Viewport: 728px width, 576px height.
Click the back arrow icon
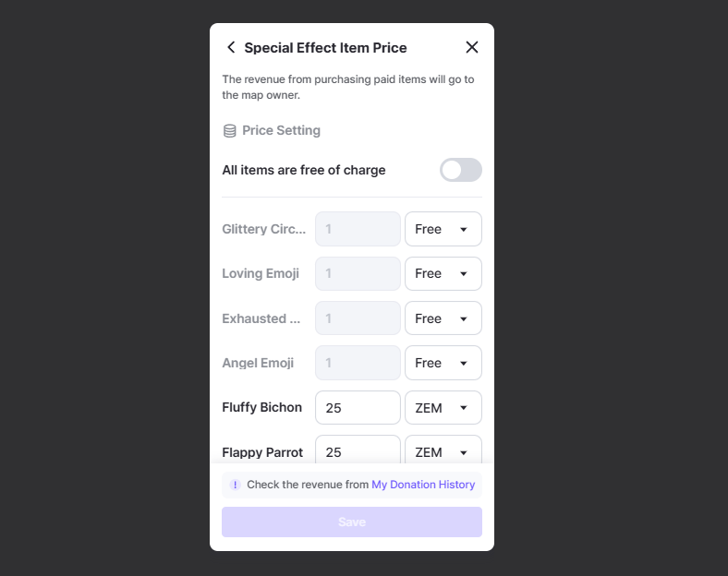pos(231,47)
